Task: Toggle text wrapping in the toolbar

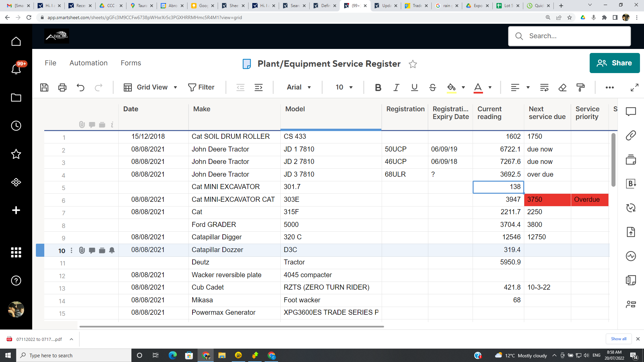Action: click(x=544, y=87)
